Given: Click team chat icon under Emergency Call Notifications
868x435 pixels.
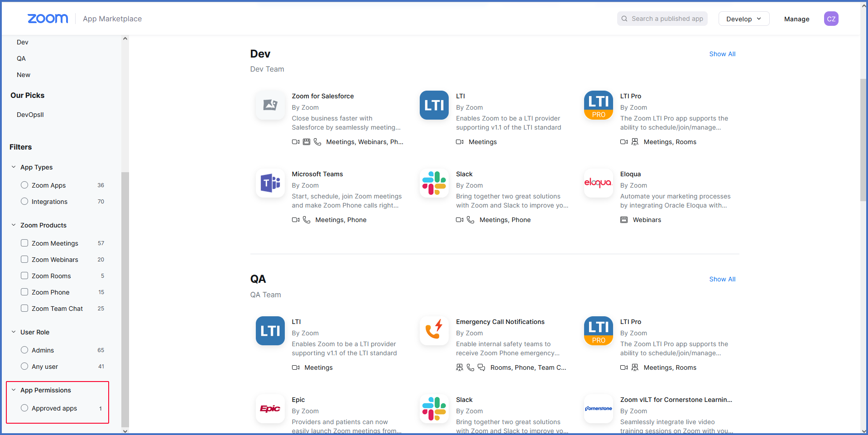Looking at the screenshot, I should [x=481, y=367].
